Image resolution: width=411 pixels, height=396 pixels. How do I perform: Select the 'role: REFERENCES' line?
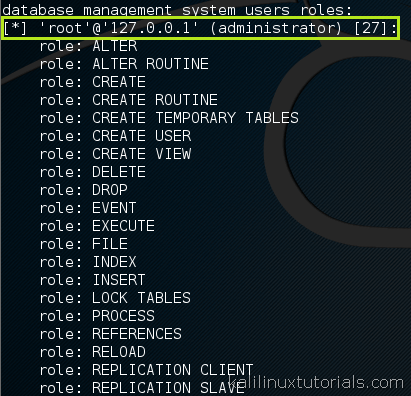[x=111, y=334]
